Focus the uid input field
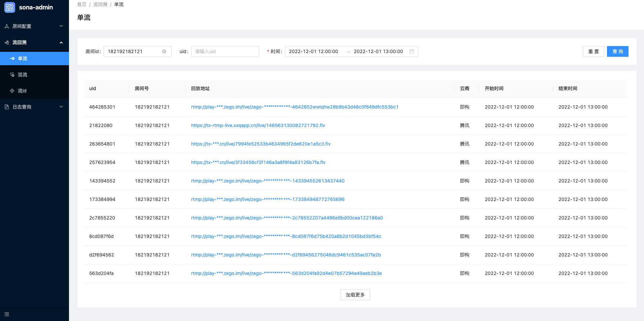This screenshot has width=644, height=321. tap(225, 51)
